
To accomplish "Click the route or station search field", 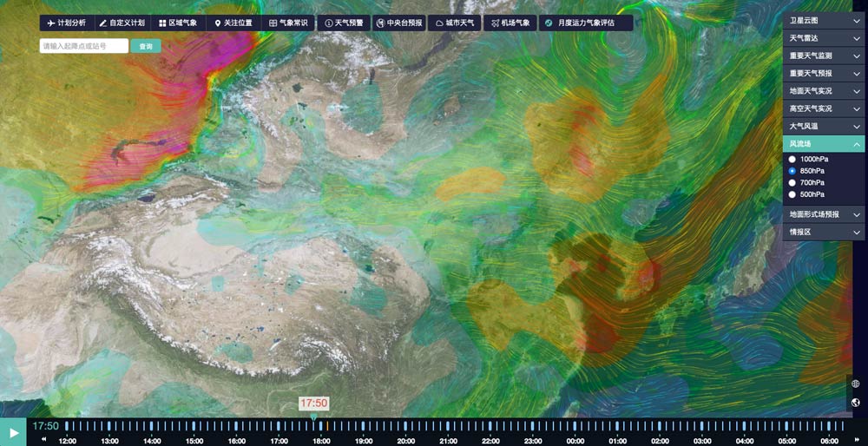I will coord(83,46).
